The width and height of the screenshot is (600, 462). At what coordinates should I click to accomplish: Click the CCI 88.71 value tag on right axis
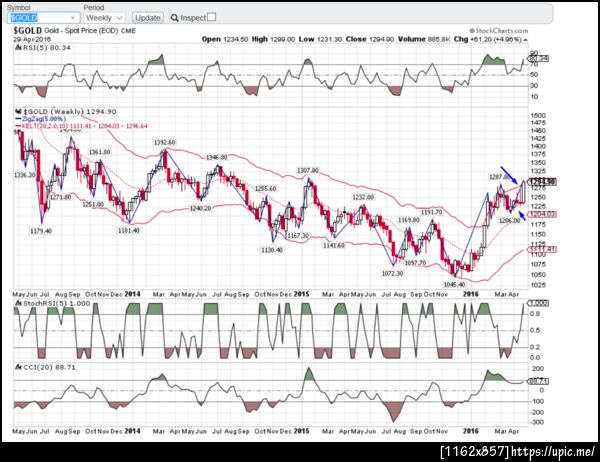[x=538, y=381]
